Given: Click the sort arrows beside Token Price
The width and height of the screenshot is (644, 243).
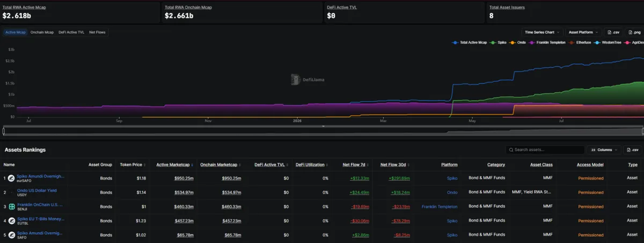Looking at the screenshot, I should (x=144, y=165).
